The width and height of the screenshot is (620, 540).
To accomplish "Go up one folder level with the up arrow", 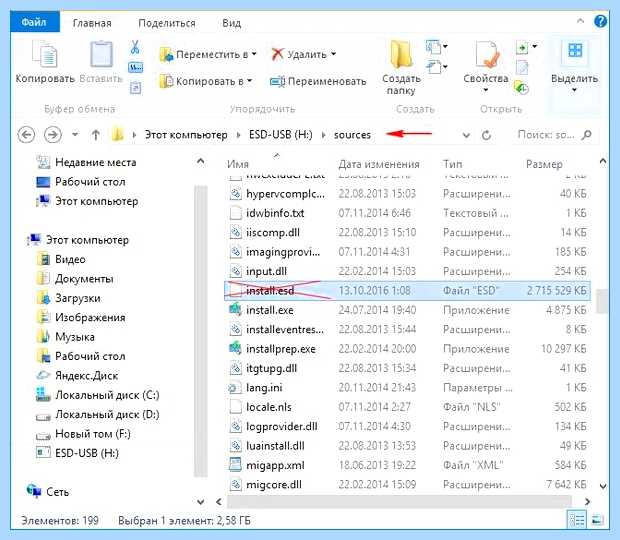I will 96,135.
